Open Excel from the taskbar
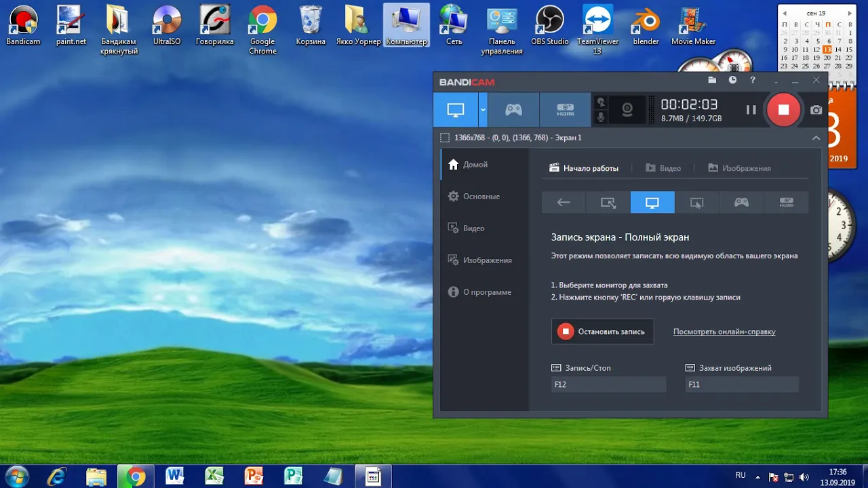This screenshot has height=488, width=868. [214, 476]
